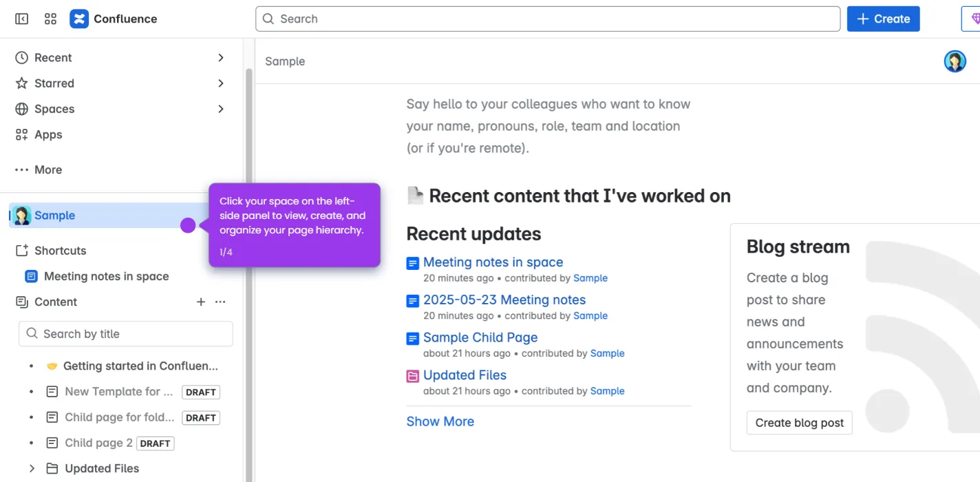Click the DRAFT badge on Child page 2

coord(155,443)
